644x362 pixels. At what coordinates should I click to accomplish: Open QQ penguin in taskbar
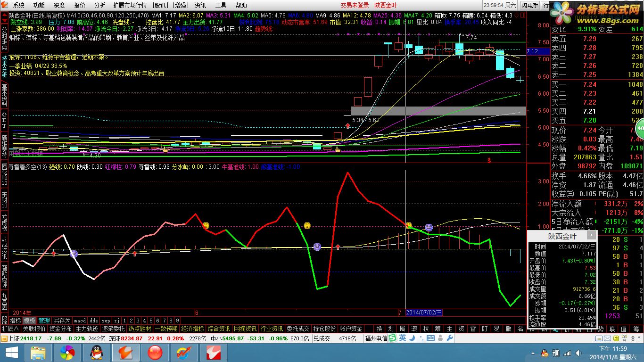pyautogui.click(x=97, y=352)
